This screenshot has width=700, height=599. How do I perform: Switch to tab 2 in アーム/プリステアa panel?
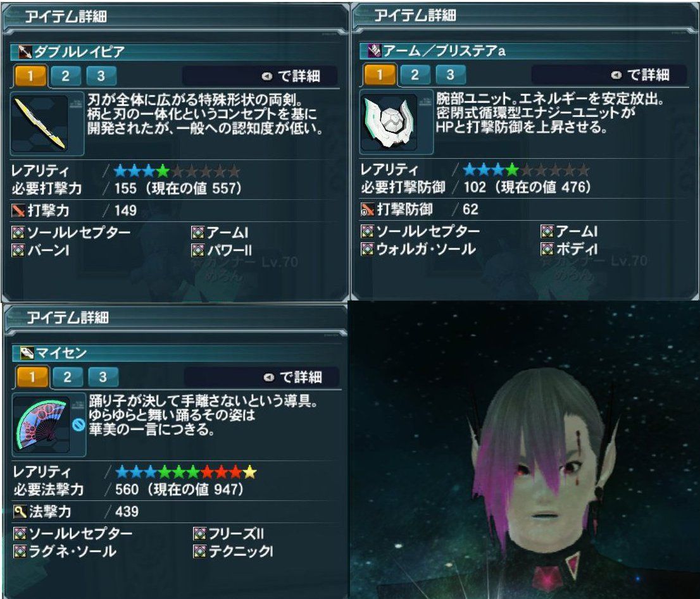[415, 75]
